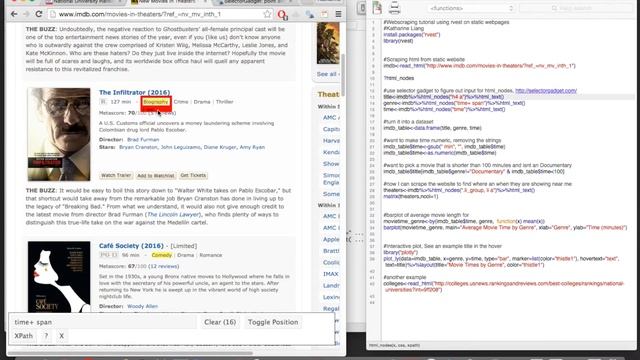Click the extension icon left of the Chrome menu
Image resolution: width=640 pixels, height=360 pixels.
[324, 15]
